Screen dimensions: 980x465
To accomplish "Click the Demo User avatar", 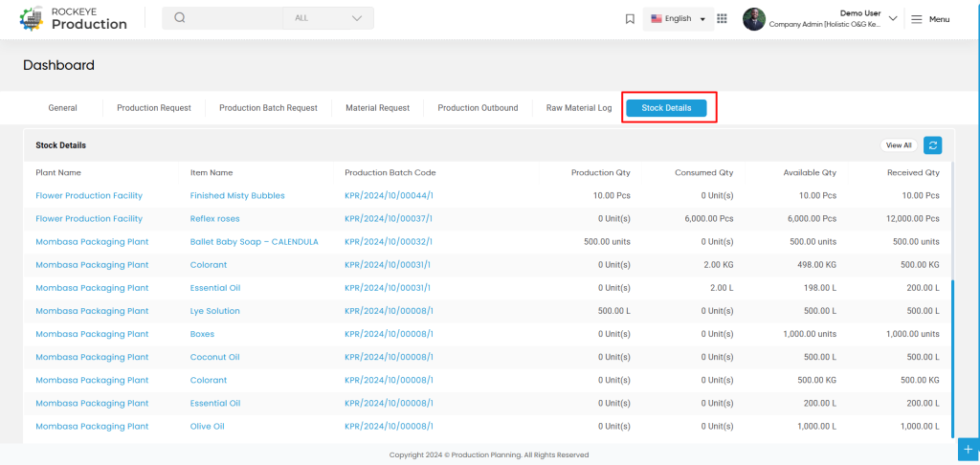I will point(754,19).
